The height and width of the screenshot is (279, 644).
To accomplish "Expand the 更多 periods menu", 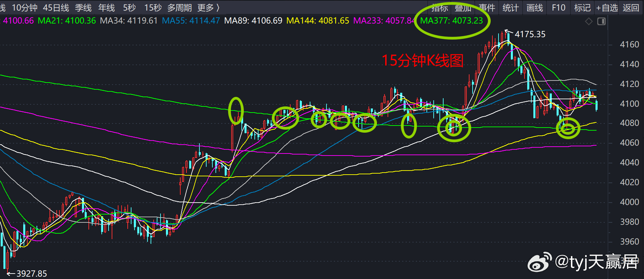I will pos(208,8).
